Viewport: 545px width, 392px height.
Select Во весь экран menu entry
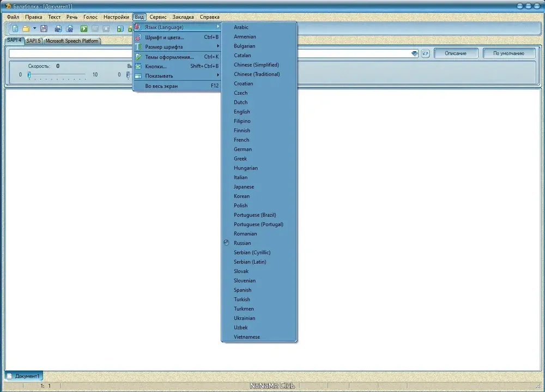(177, 86)
